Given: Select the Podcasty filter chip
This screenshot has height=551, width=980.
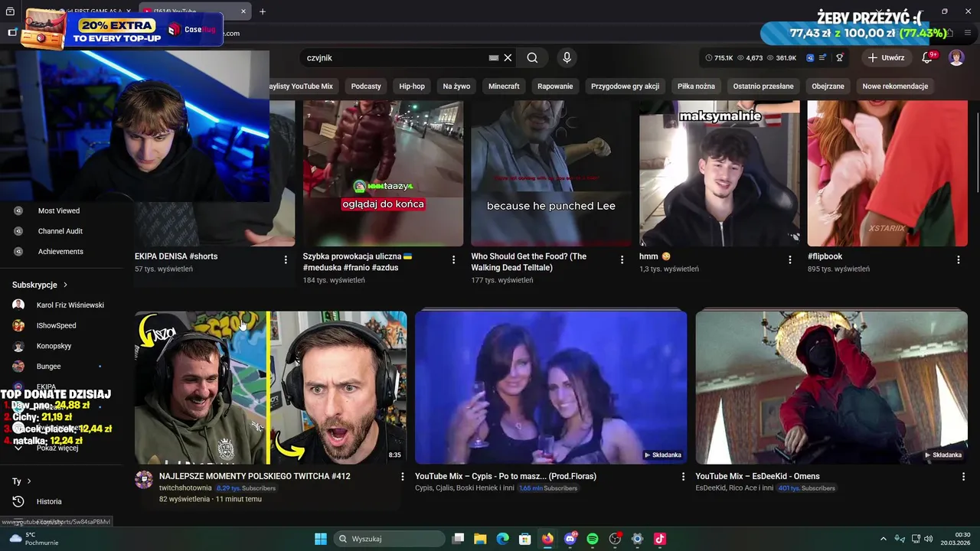Looking at the screenshot, I should 366,86.
